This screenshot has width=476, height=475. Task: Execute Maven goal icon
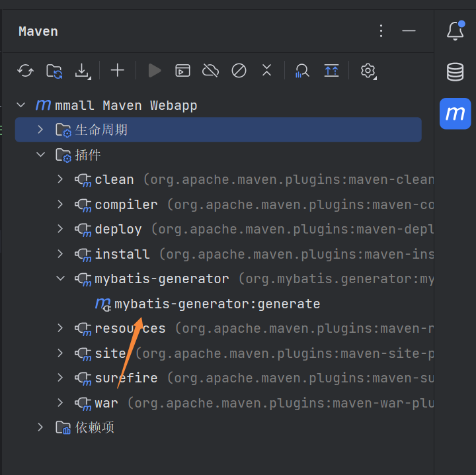pyautogui.click(x=182, y=71)
